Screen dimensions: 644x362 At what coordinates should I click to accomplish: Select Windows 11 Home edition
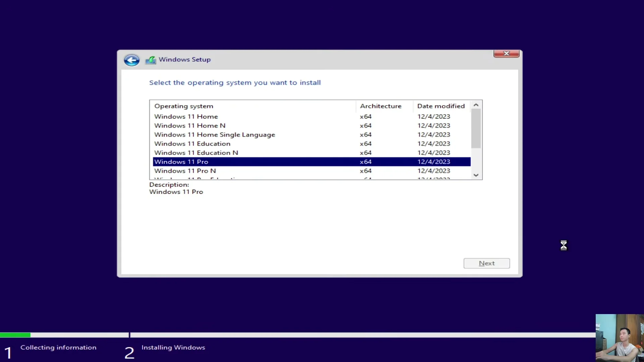(x=312, y=116)
